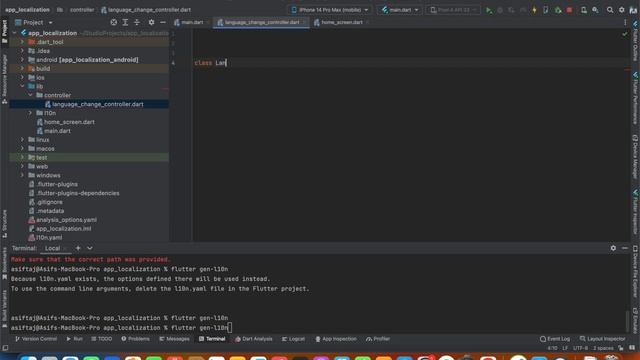Image resolution: width=640 pixels, height=360 pixels.
Task: Open the Profiler tool window
Action: (x=378, y=339)
